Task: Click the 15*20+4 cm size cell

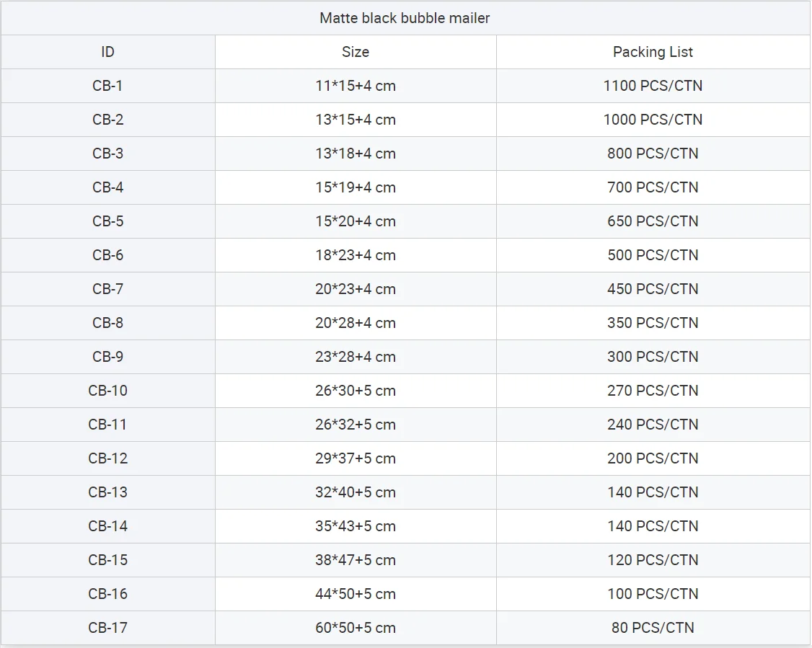Action: coord(356,221)
